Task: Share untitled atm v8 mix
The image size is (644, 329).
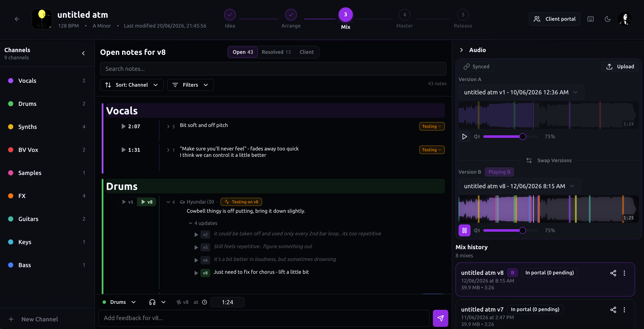Action: pos(613,273)
